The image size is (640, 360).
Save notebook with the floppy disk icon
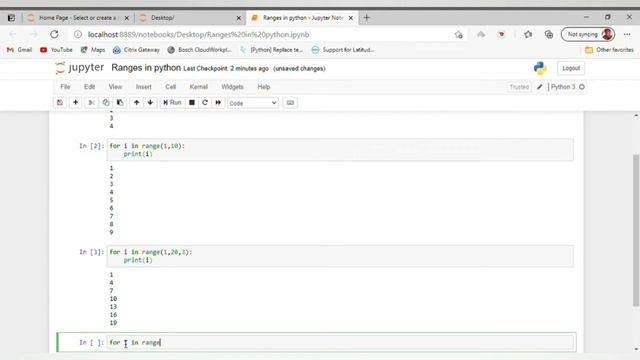point(60,103)
